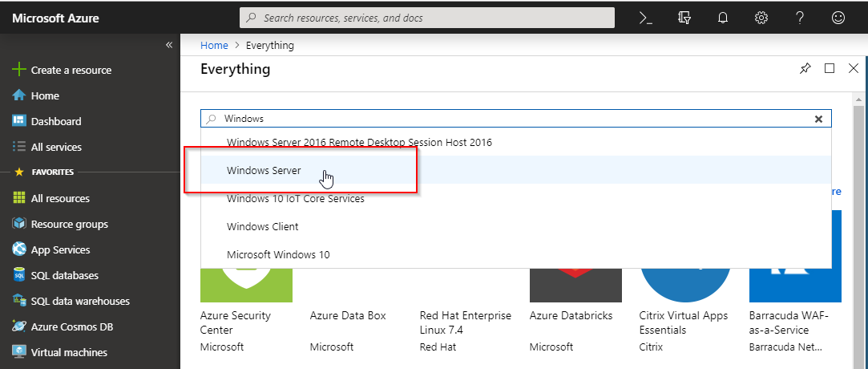Open portal Settings gear

point(761,18)
